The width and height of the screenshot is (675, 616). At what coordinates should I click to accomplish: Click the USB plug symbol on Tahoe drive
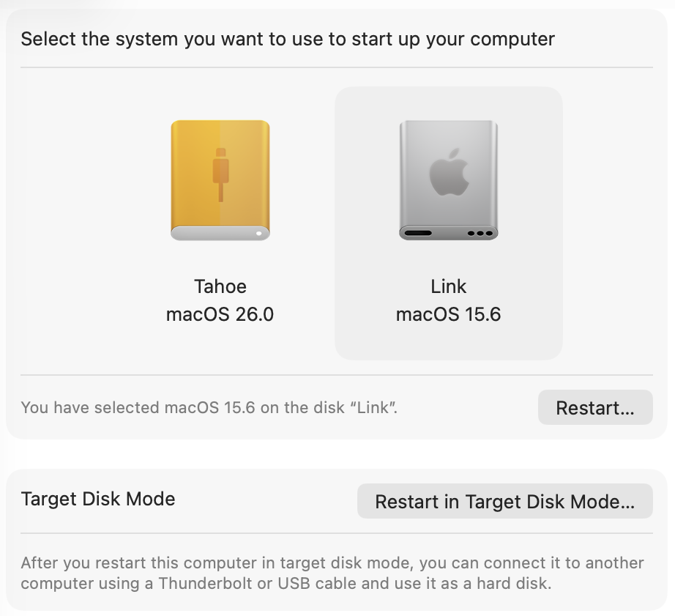(x=220, y=175)
